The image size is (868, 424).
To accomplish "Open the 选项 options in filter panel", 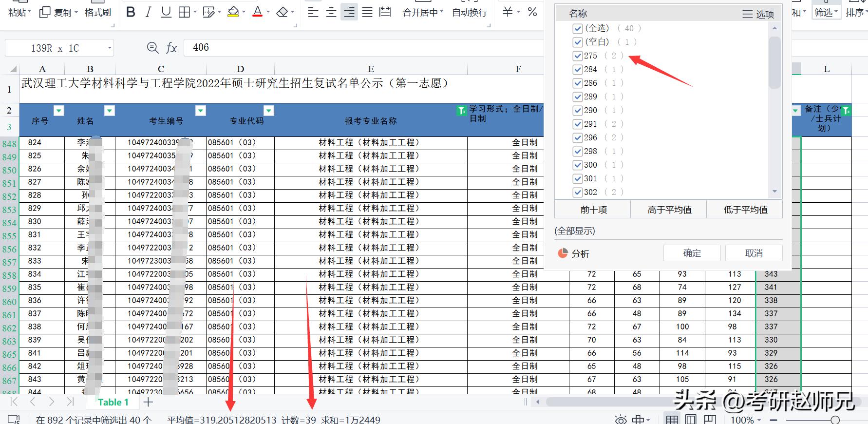I will pos(758,14).
